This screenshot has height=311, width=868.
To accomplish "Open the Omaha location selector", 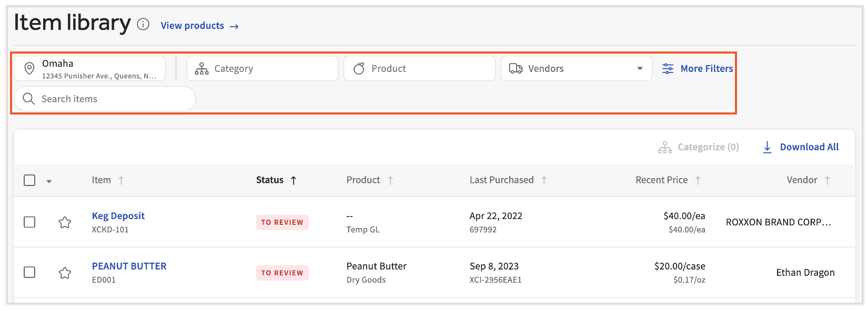I will (89, 69).
